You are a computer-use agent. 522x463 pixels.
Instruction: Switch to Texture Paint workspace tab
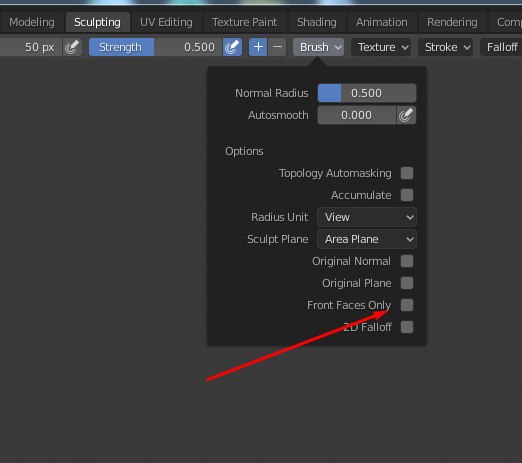[x=245, y=22]
